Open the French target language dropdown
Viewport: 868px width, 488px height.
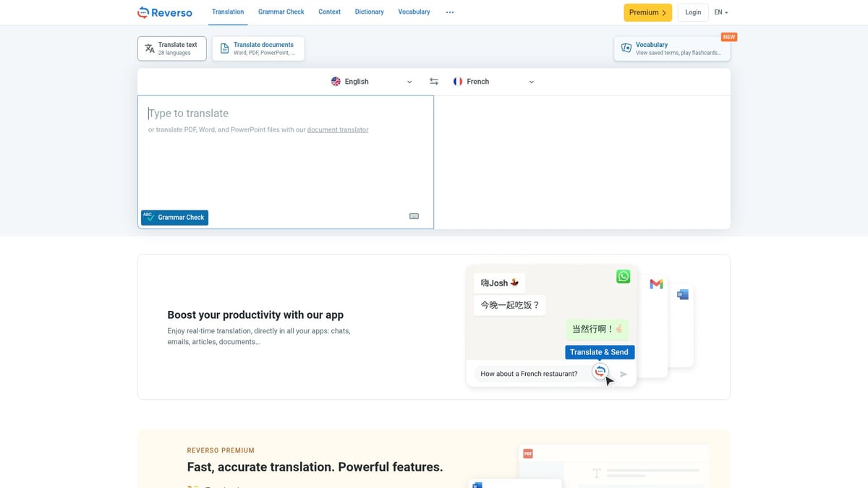pyautogui.click(x=494, y=81)
